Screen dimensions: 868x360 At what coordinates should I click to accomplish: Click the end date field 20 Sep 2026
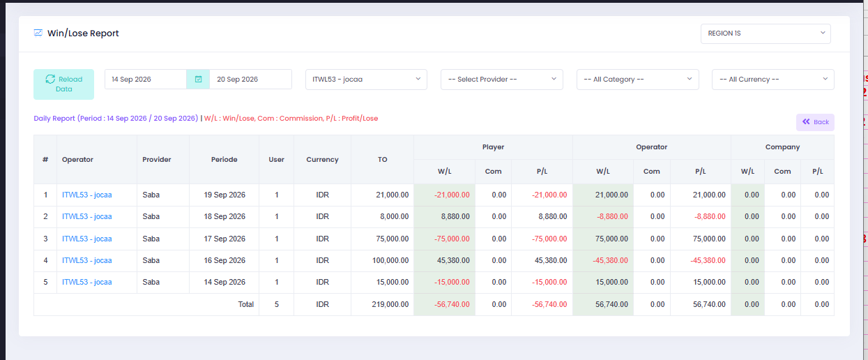click(x=250, y=80)
